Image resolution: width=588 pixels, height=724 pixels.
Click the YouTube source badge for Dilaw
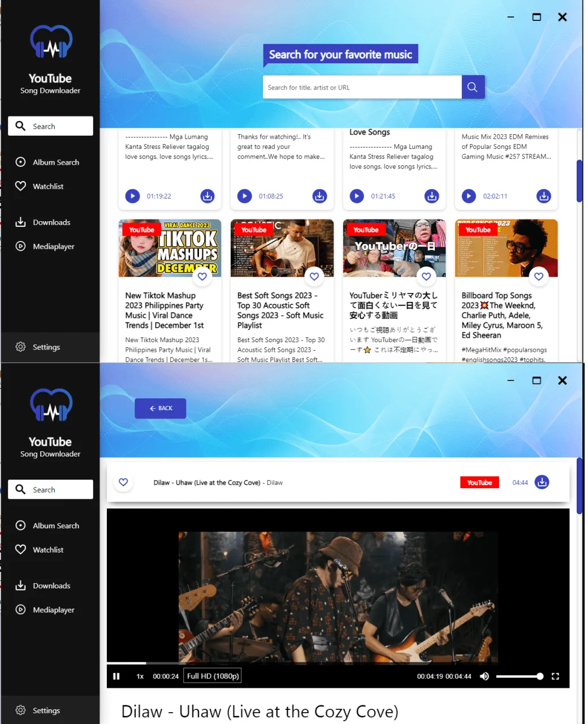(479, 482)
